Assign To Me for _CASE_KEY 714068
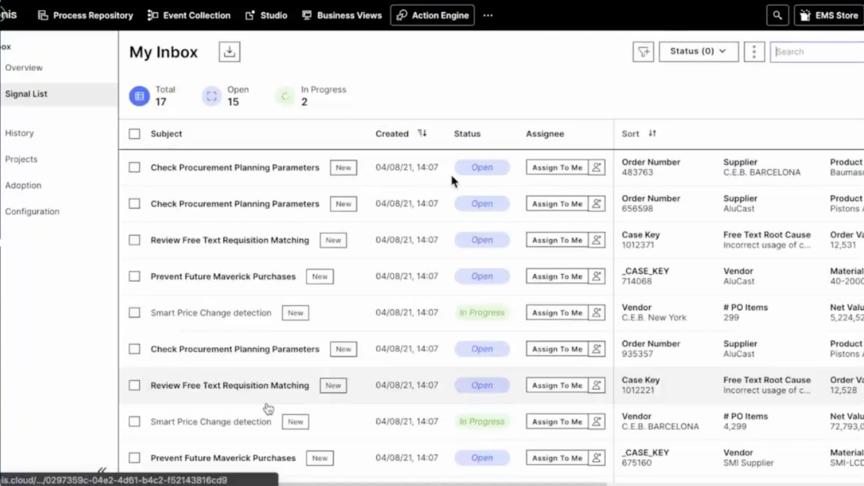 click(x=557, y=277)
